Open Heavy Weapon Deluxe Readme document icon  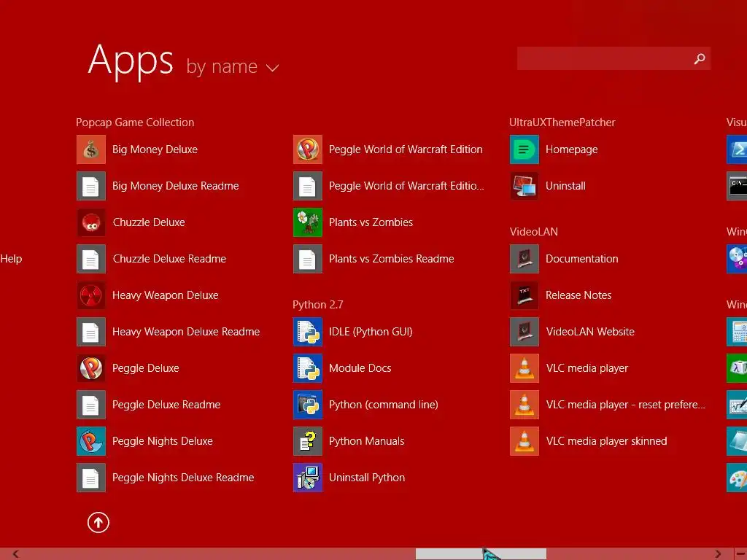click(91, 332)
